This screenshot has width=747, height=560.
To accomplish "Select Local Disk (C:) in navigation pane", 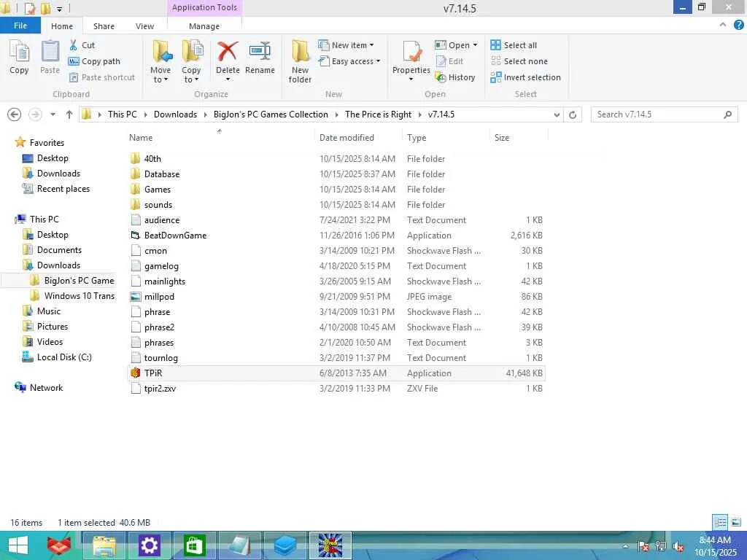I will (57, 357).
